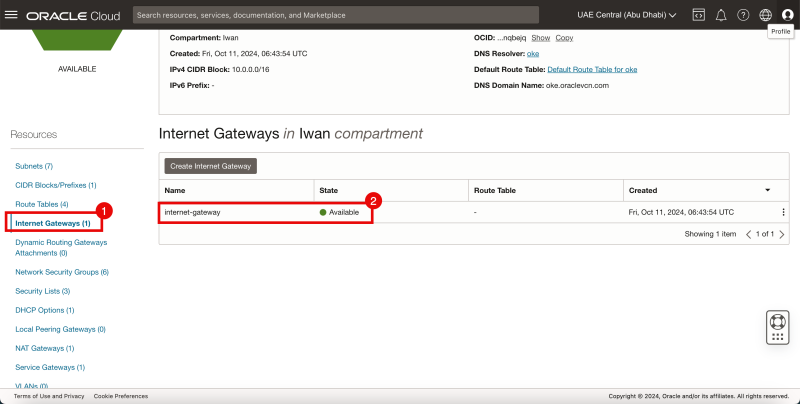Open the actions menu for internet-gateway row
This screenshot has height=404, width=800.
pos(783,212)
